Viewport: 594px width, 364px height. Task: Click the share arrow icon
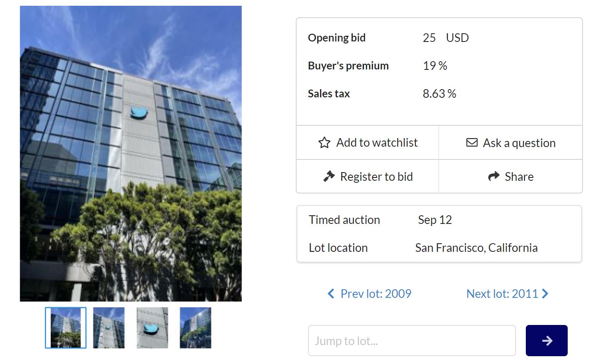point(493,176)
